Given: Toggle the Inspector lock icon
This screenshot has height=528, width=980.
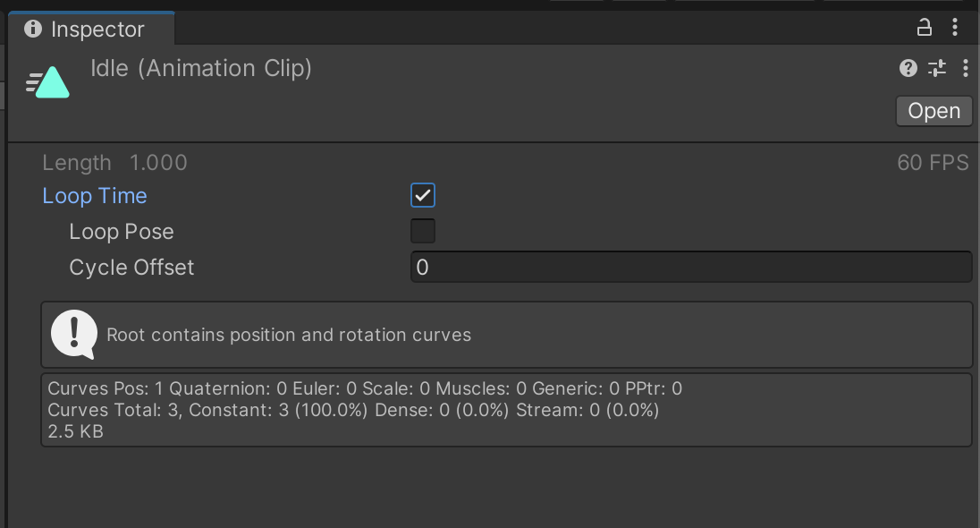Looking at the screenshot, I should (925, 28).
